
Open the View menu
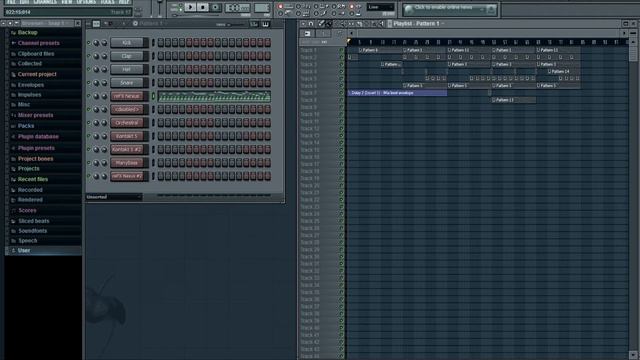[67, 2]
